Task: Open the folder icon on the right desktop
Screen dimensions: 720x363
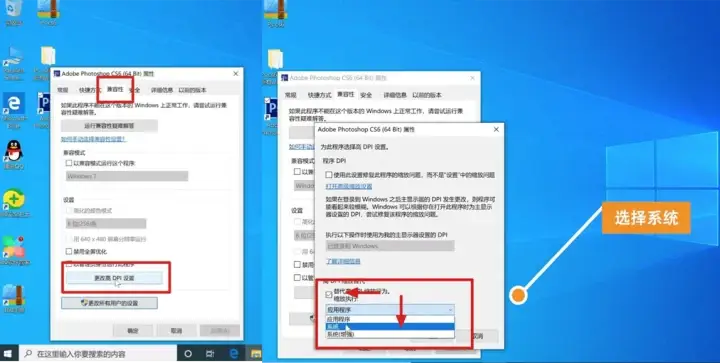Action: click(276, 60)
